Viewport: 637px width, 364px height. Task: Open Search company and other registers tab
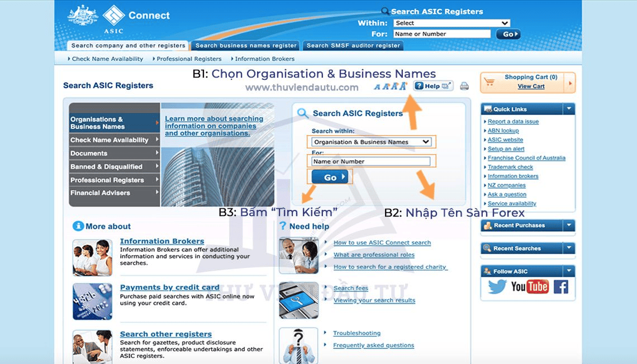pyautogui.click(x=128, y=45)
